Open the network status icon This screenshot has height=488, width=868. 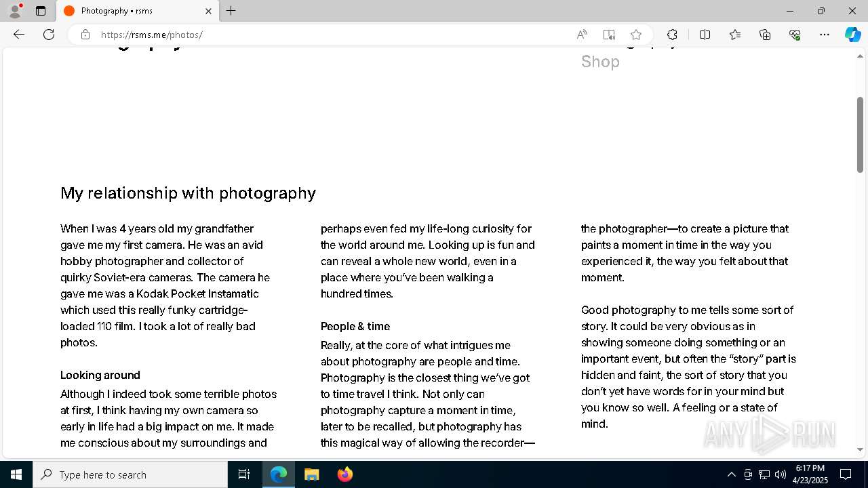[x=764, y=474]
